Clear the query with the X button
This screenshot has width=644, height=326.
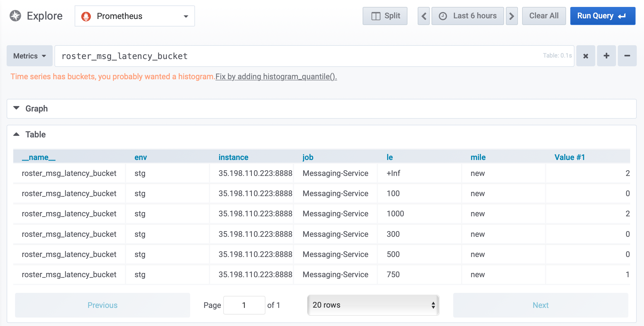click(586, 56)
